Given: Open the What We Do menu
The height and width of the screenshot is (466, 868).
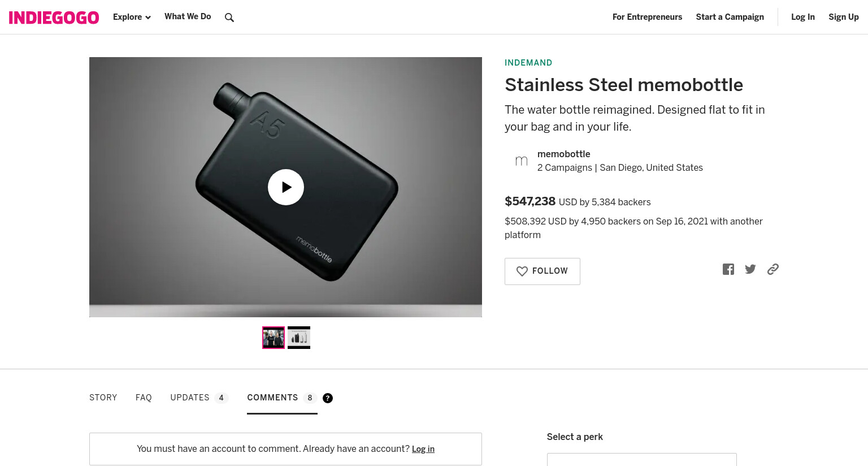Looking at the screenshot, I should click(188, 16).
